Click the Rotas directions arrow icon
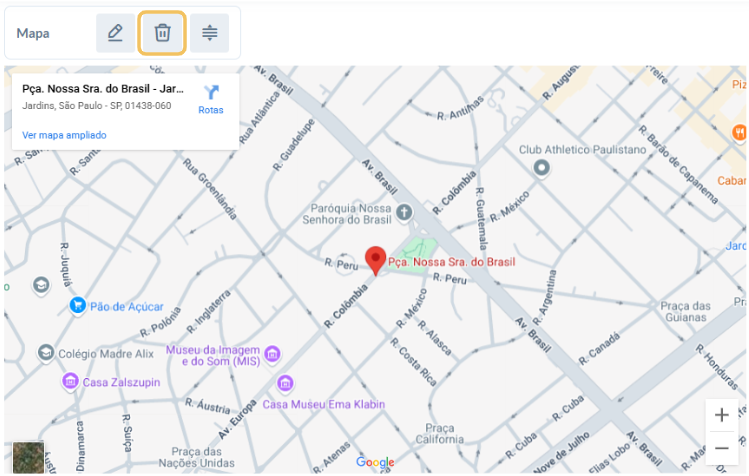 pyautogui.click(x=211, y=93)
